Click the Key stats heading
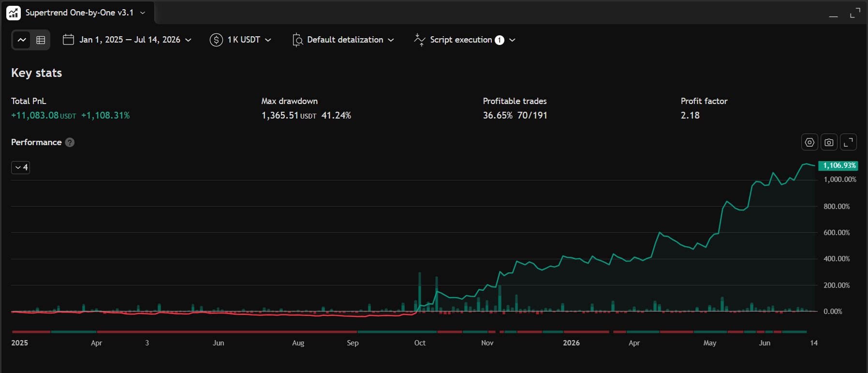Viewport: 868px width, 373px height. click(37, 73)
